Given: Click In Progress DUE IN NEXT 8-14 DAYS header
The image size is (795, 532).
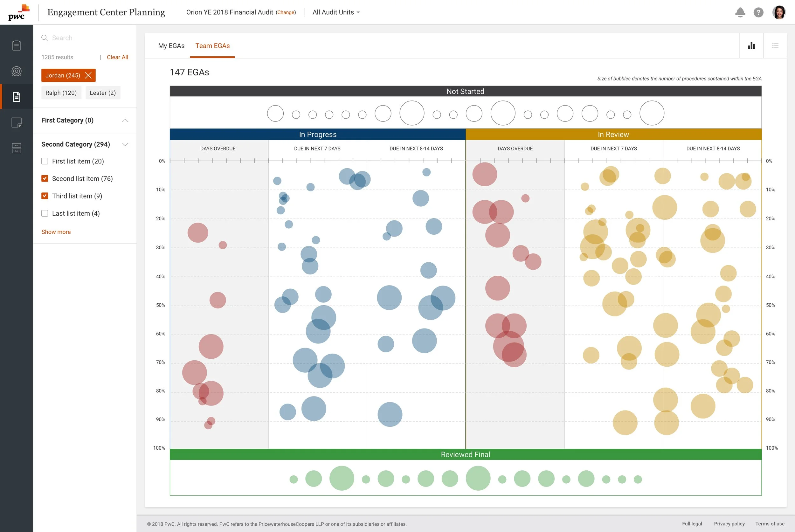Looking at the screenshot, I should point(416,149).
